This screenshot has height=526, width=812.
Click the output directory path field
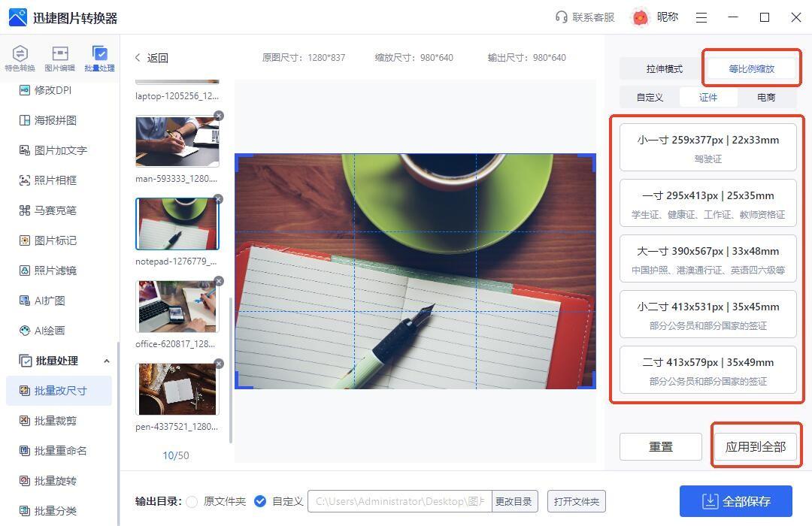(399, 501)
